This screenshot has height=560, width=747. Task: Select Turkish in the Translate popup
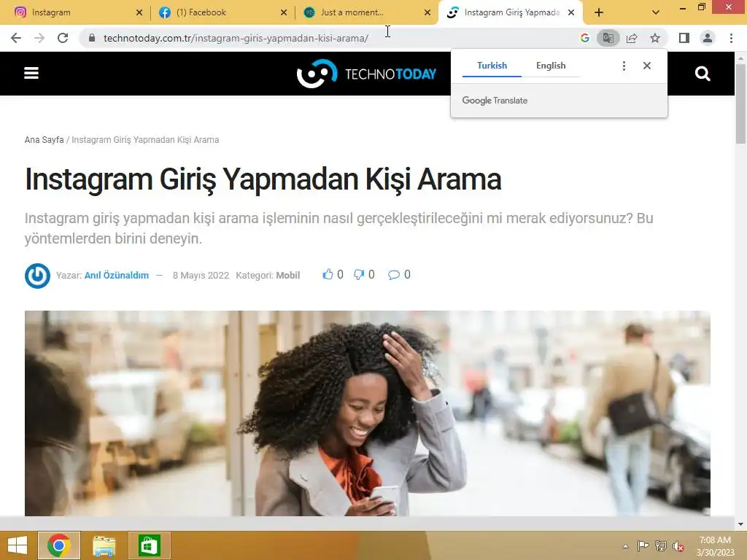click(x=492, y=66)
